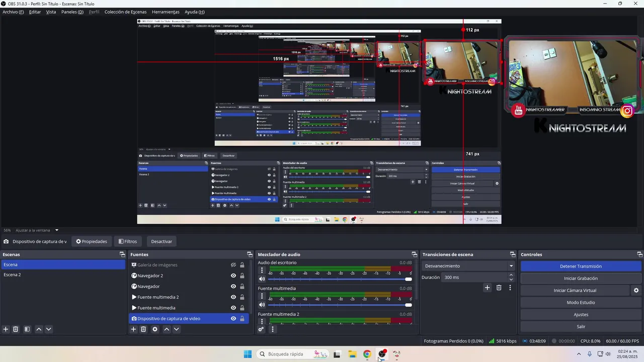This screenshot has width=644, height=362.
Task: Open virtual camera settings gear icon
Action: point(636,291)
